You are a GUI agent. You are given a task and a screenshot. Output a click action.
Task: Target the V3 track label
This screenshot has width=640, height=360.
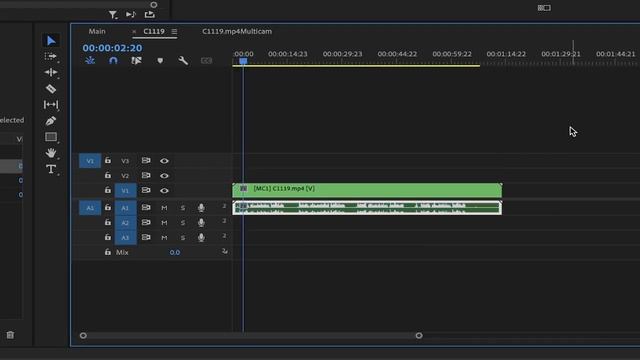pos(125,161)
